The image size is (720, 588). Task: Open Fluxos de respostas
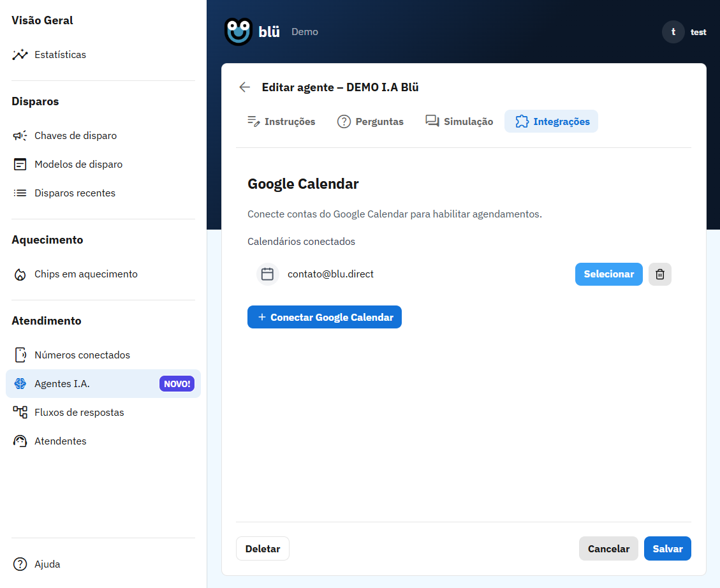pyautogui.click(x=103, y=412)
